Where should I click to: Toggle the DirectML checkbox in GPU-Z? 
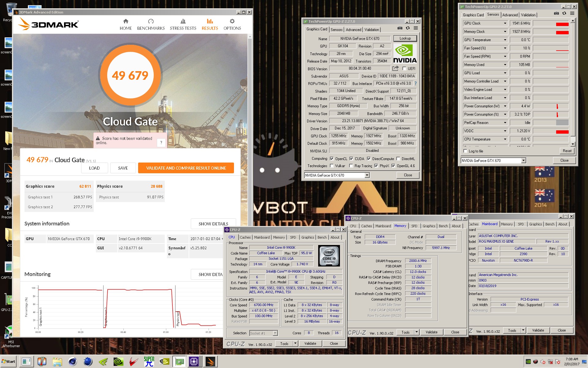click(x=398, y=159)
